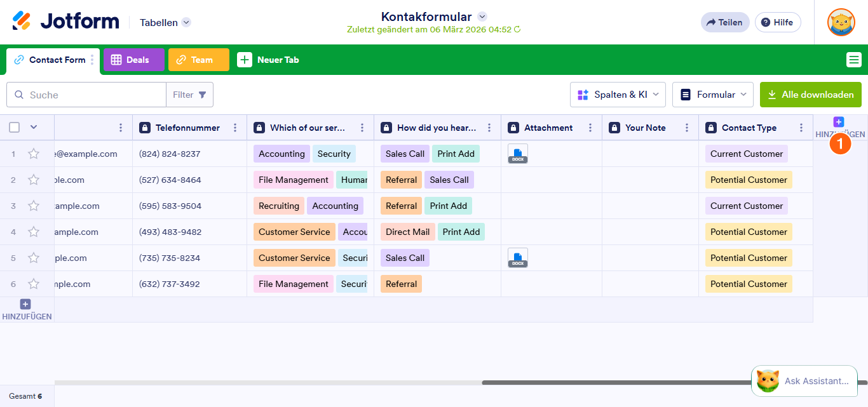This screenshot has height=407, width=868.
Task: Open the Ask Assistant chat icon
Action: (768, 380)
